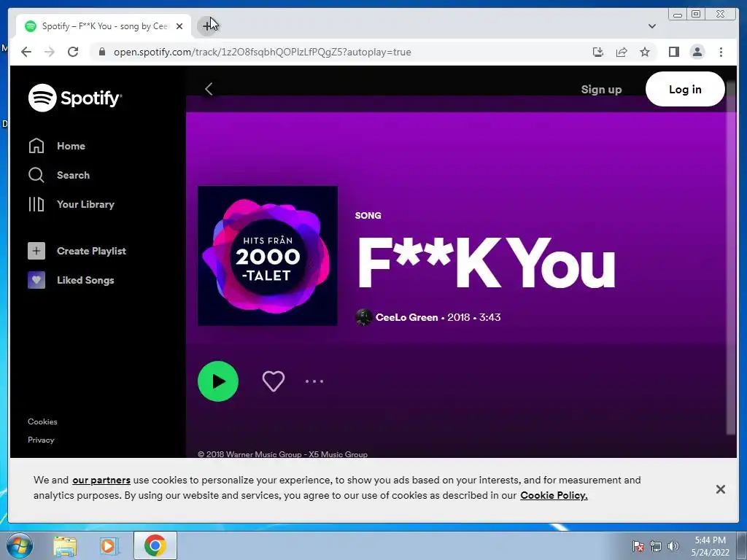Open the Cookies link in sidebar
This screenshot has height=560, width=747.
[42, 421]
